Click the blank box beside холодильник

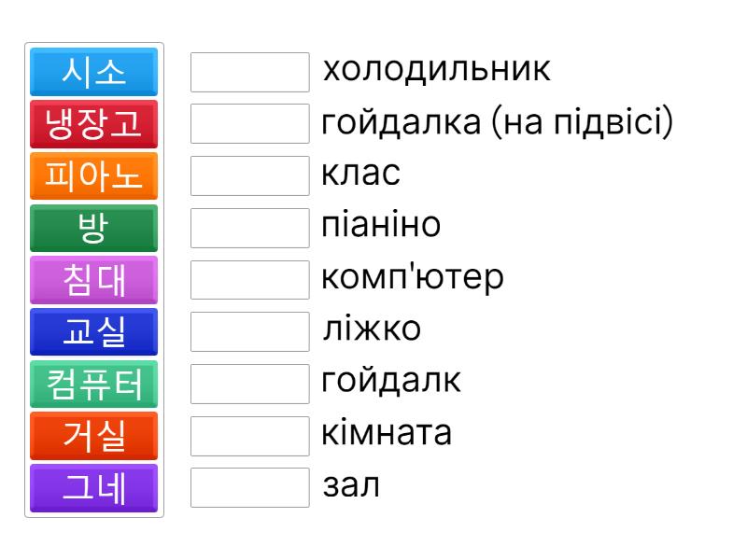coord(249,72)
